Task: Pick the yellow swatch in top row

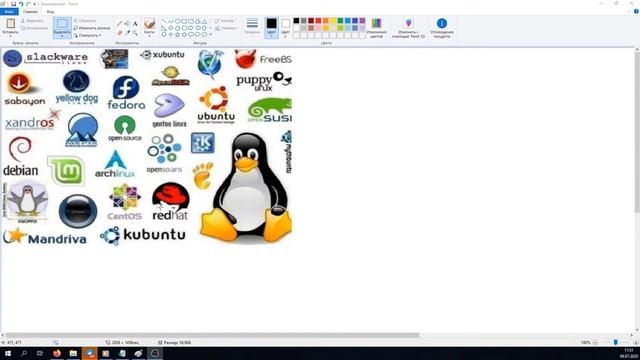Action: (x=333, y=20)
